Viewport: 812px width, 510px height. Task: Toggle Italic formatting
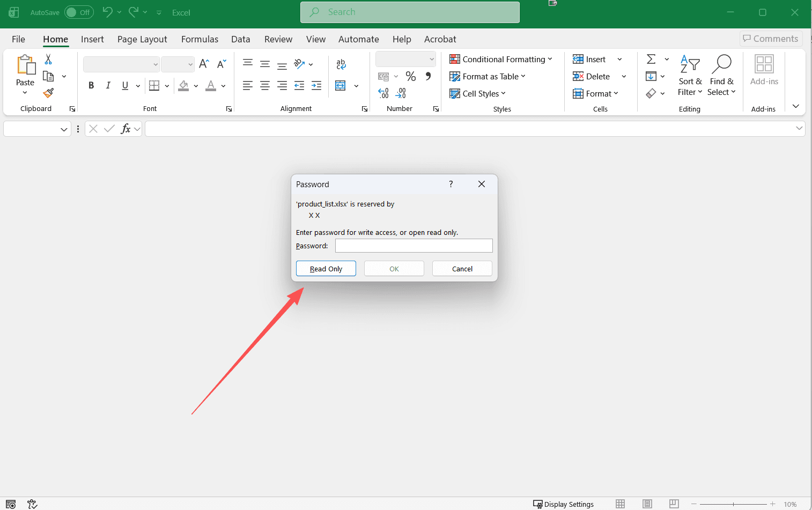(108, 85)
